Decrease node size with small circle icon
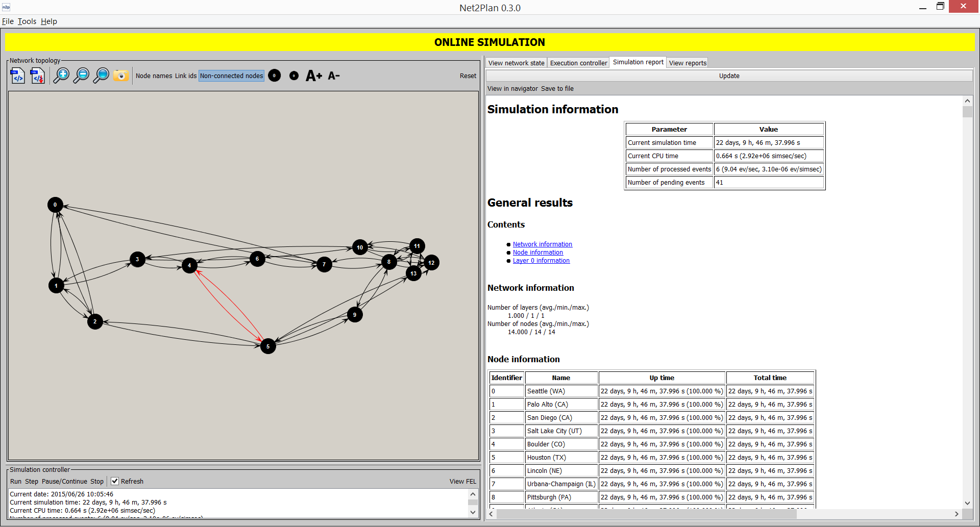This screenshot has height=527, width=980. pyautogui.click(x=294, y=76)
